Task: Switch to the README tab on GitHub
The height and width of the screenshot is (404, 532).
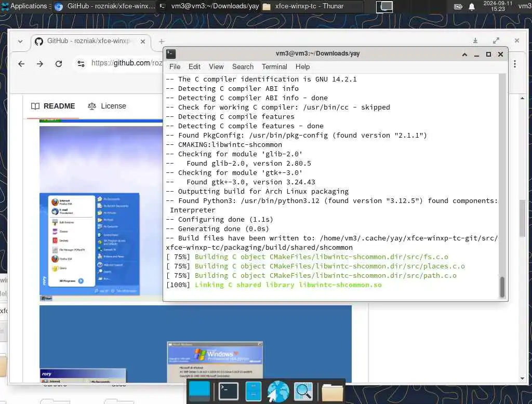Action: coord(53,106)
